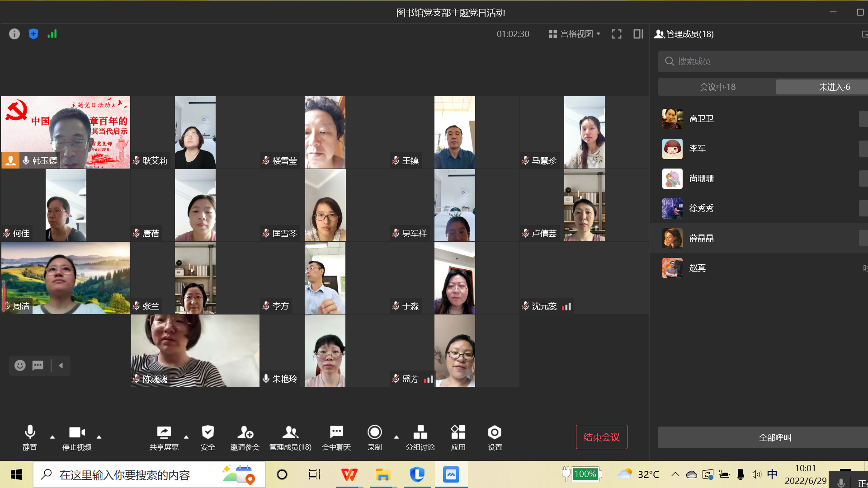This screenshot has width=868, height=488.
Task: Select the 未进入·6 tab
Action: coord(834,87)
